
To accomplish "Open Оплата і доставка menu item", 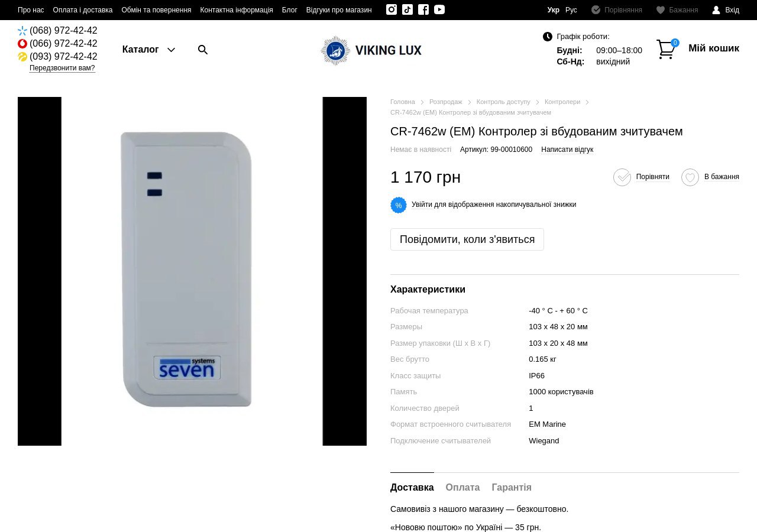I will tap(83, 10).
